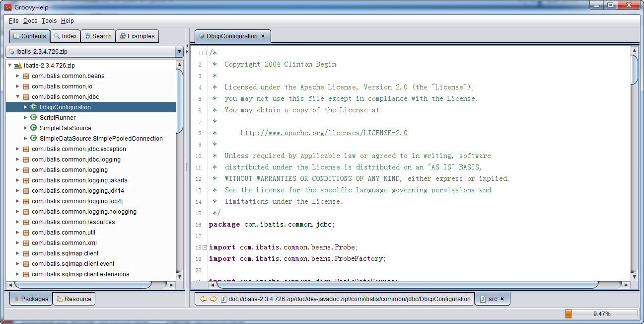Screen dimensions: 644x324
Task: Switch to the Index tab
Action: pos(65,36)
